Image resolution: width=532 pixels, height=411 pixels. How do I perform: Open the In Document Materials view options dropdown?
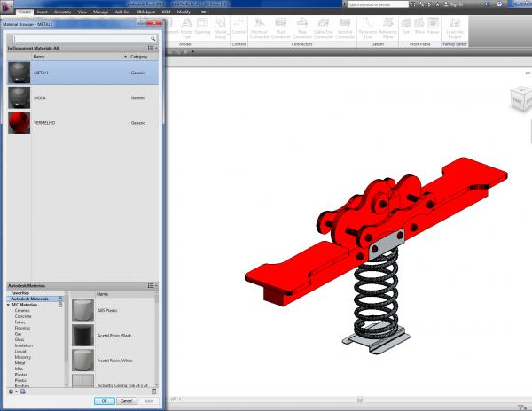pos(153,48)
